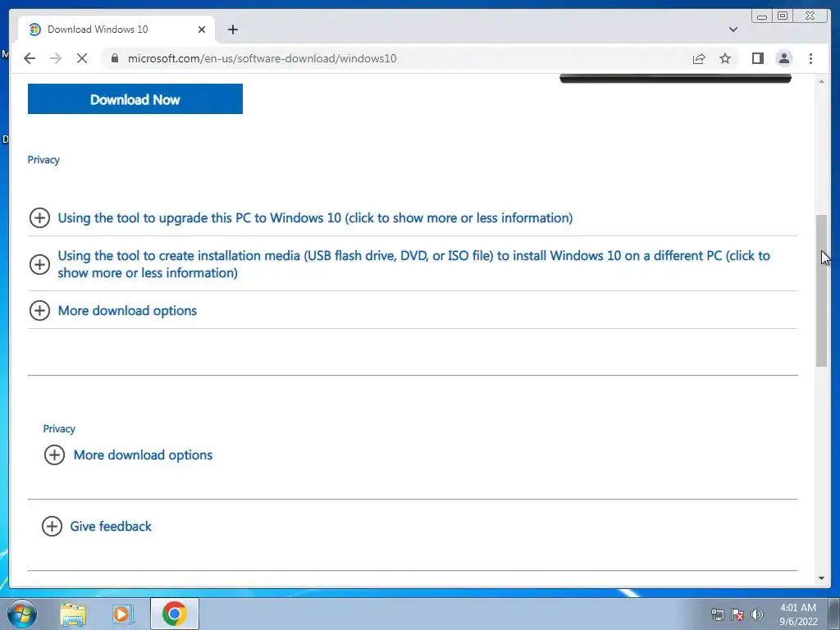
Task: Open the Windows Start button
Action: coord(22,614)
